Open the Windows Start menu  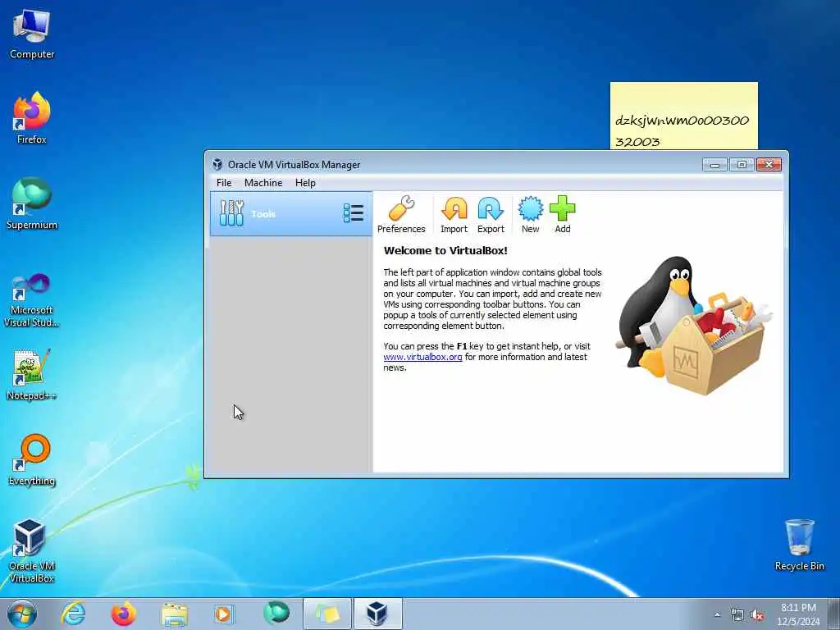pyautogui.click(x=22, y=614)
